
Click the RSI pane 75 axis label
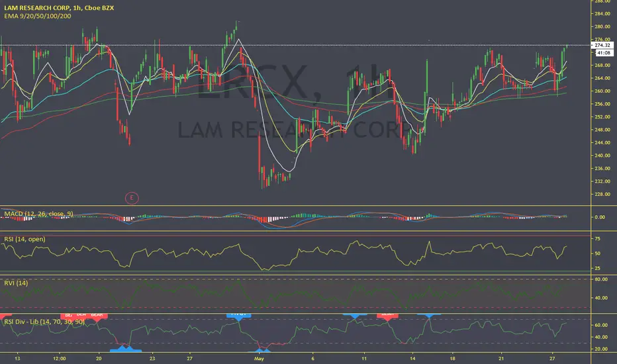[597, 239]
